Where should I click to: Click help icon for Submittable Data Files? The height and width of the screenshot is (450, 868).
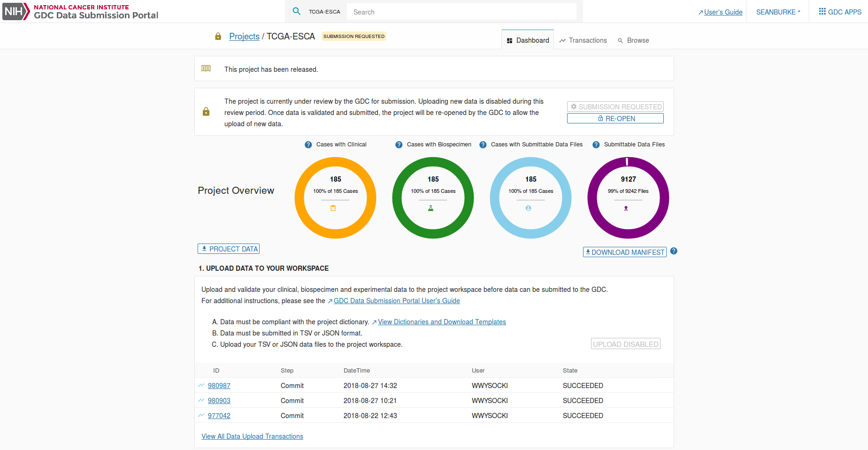(x=596, y=145)
